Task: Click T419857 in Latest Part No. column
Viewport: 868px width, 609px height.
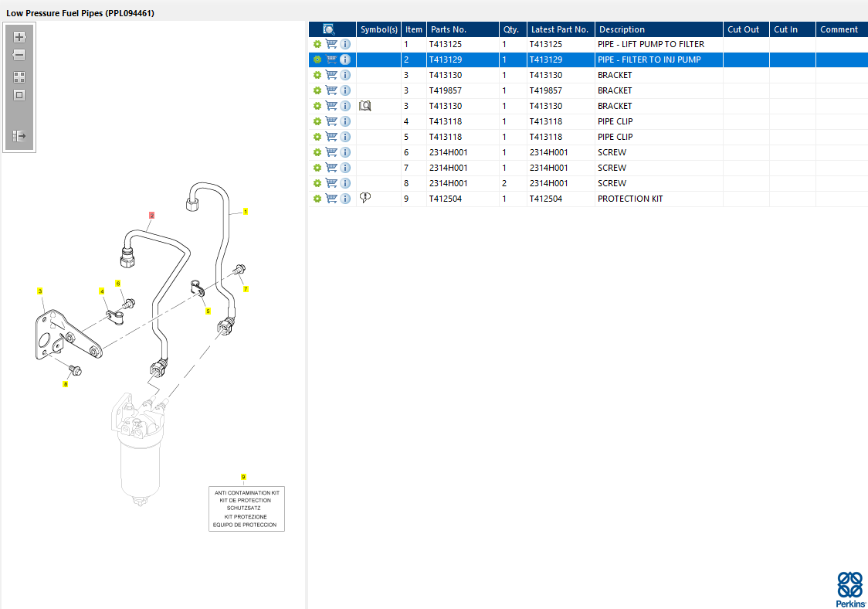Action: pyautogui.click(x=546, y=90)
